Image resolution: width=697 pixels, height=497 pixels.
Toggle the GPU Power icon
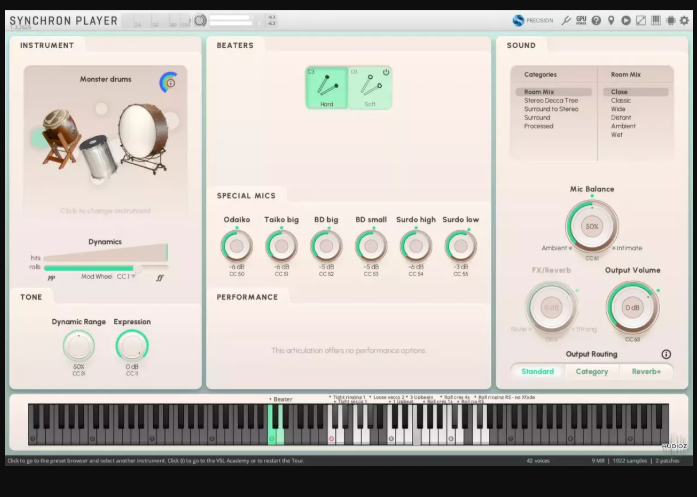pyautogui.click(x=581, y=20)
